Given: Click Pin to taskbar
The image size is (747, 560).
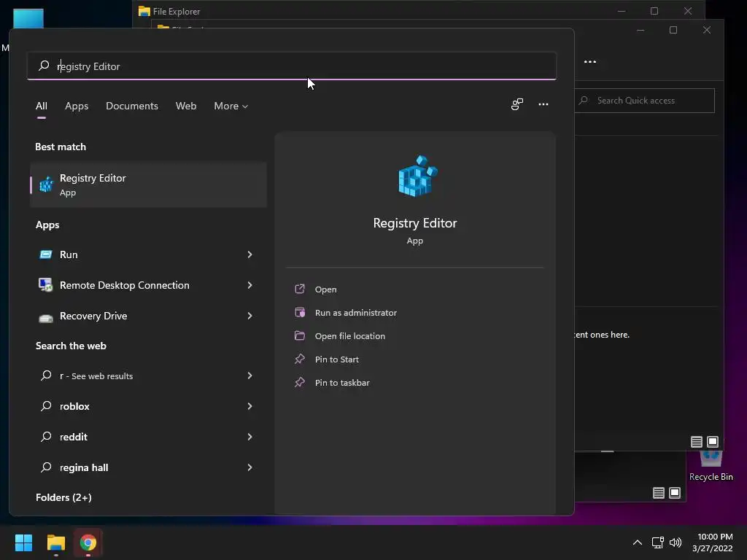Looking at the screenshot, I should [342, 383].
